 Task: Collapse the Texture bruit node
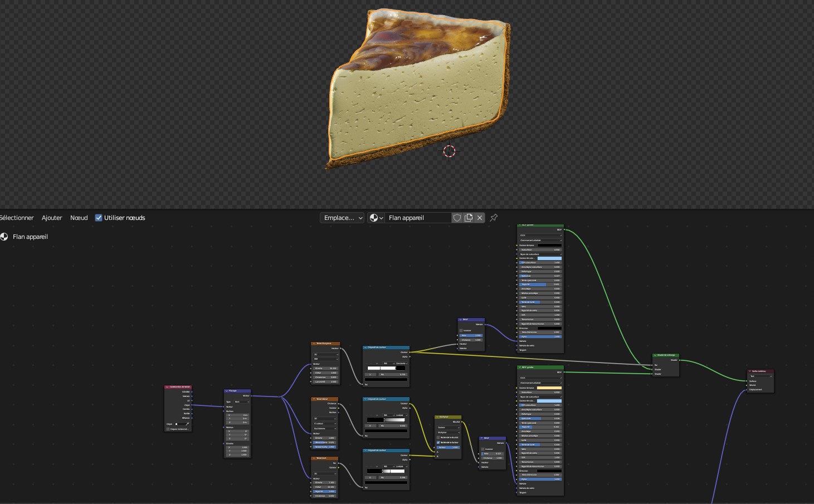click(313, 458)
